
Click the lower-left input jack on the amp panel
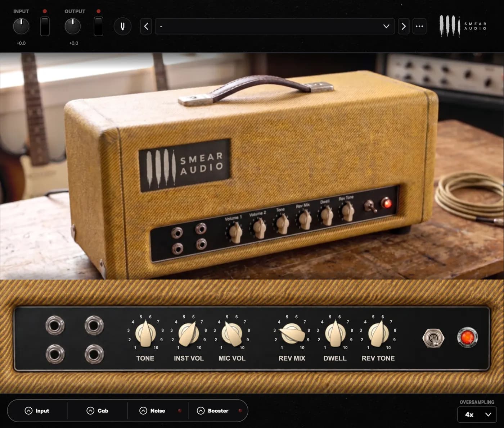[x=55, y=354]
